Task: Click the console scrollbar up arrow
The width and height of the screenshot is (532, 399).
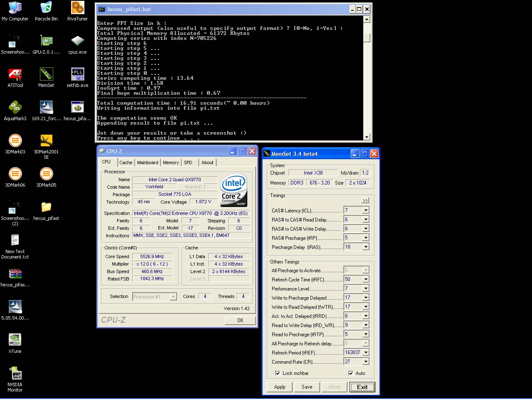Action: pyautogui.click(x=367, y=19)
